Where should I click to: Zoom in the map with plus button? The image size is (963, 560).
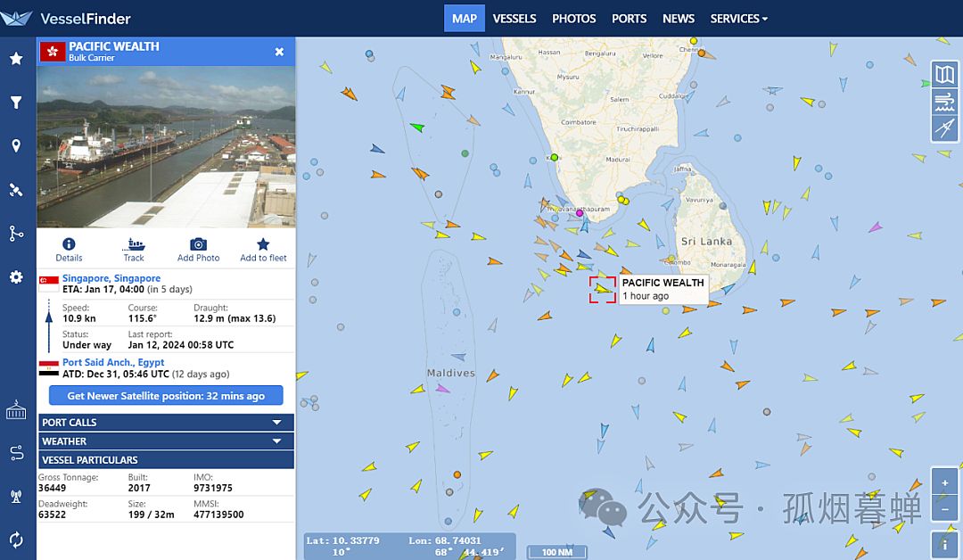click(944, 483)
